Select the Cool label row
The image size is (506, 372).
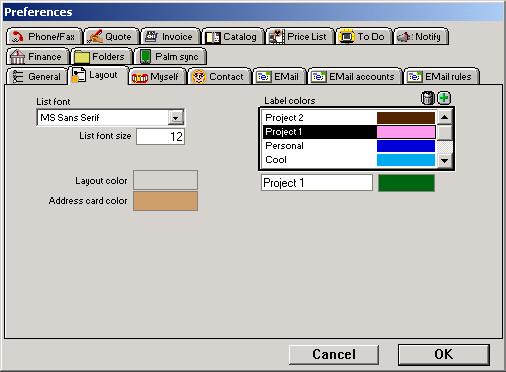tap(349, 160)
